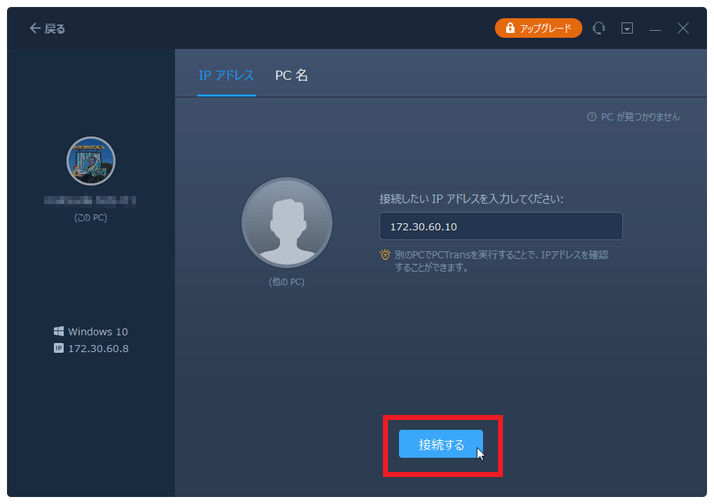Click the IP address input field
714x504 pixels.
tap(500, 226)
